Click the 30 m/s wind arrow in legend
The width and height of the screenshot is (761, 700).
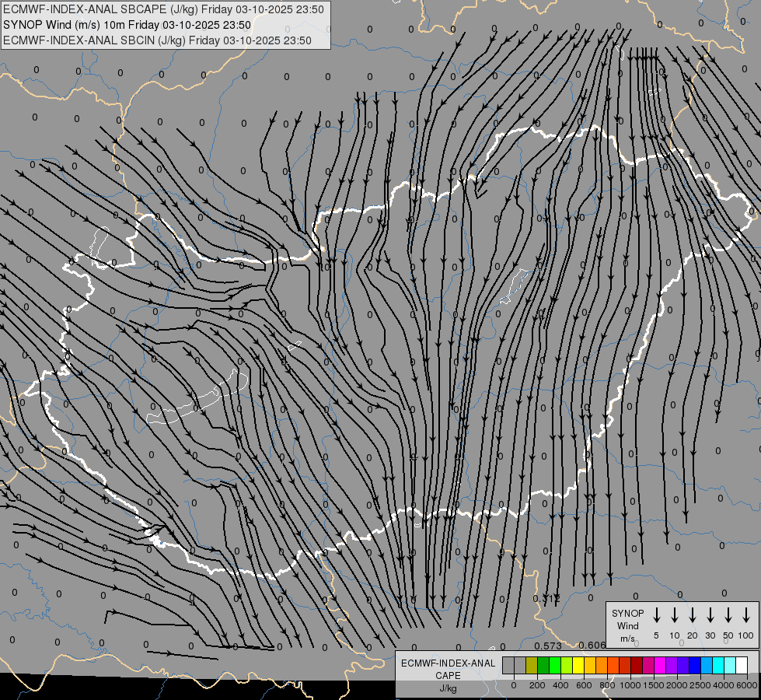click(710, 614)
